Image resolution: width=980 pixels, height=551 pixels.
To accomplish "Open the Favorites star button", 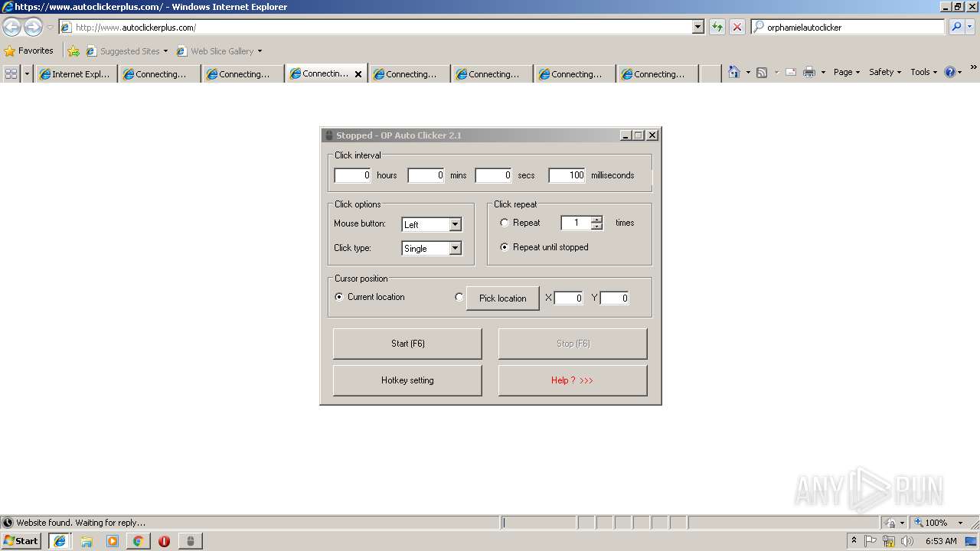I will coord(28,51).
